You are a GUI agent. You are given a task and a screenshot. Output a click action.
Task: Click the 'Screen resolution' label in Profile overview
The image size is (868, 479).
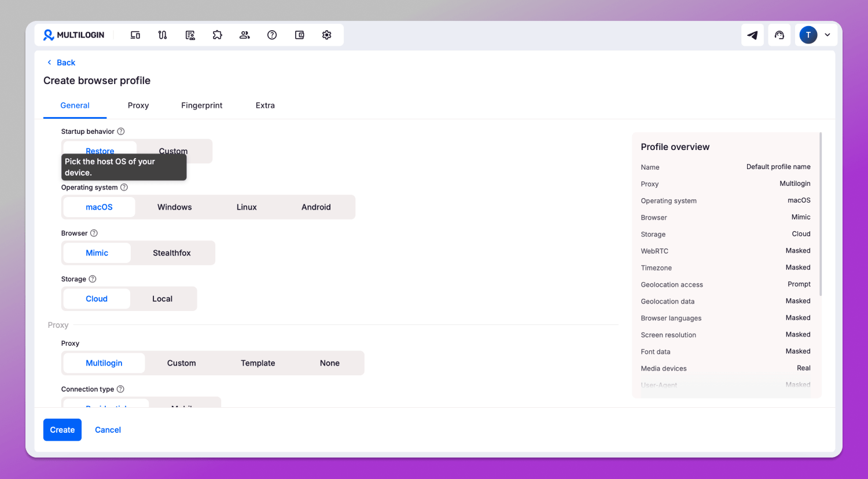pos(668,335)
